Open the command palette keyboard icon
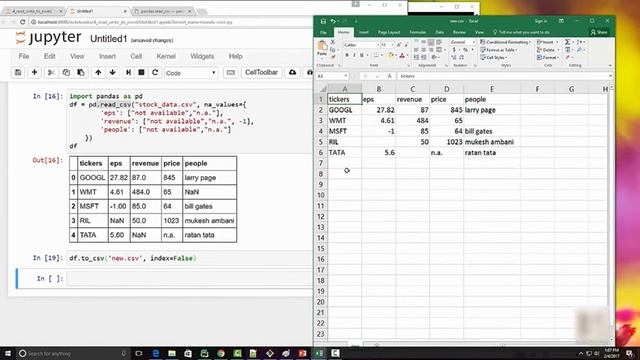This screenshot has width=640, height=360. (x=231, y=73)
